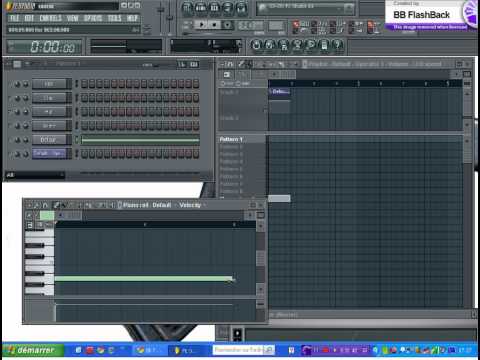The image size is (480, 360).
Task: Click the system tray clock
Action: (x=464, y=350)
